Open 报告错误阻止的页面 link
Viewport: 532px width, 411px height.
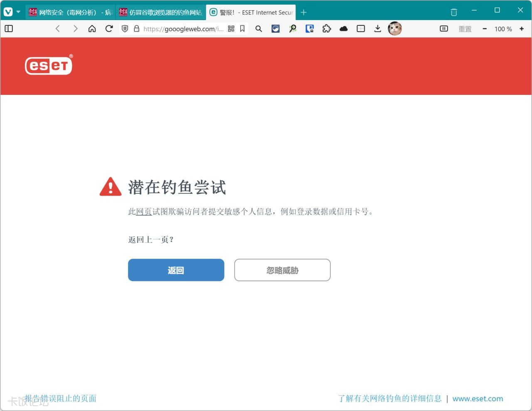pyautogui.click(x=61, y=399)
